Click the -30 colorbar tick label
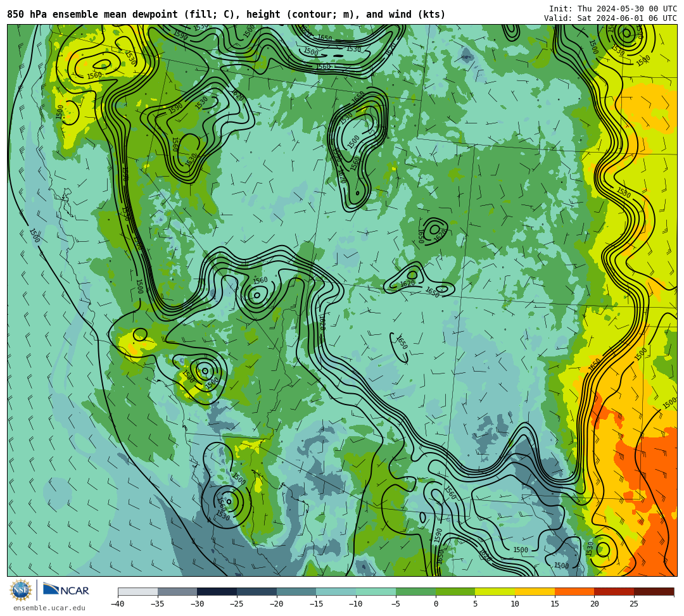The width and height of the screenshot is (684, 616). click(x=197, y=604)
